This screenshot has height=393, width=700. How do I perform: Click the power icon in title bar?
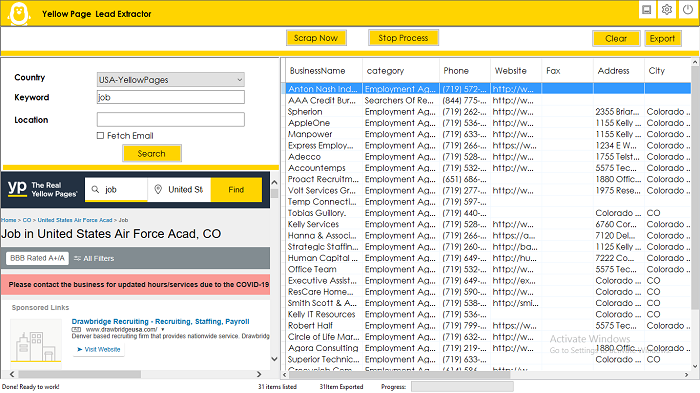point(688,10)
